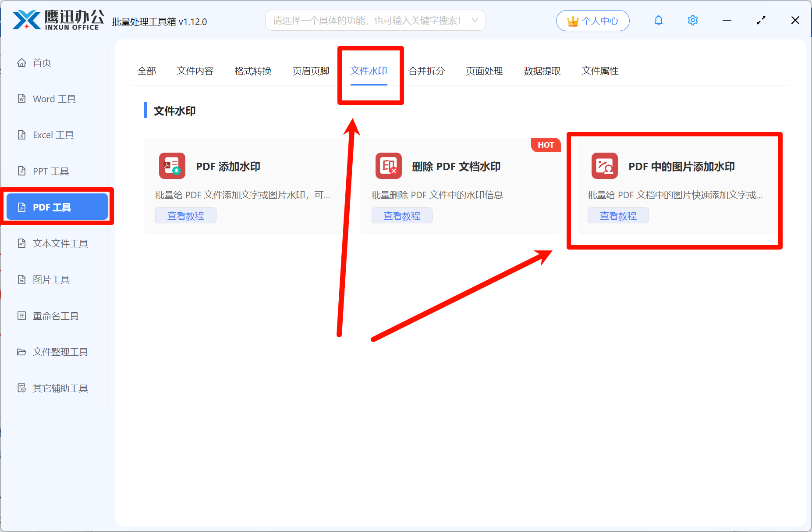The image size is (812, 532).
Task: Expand the search suggestions dropdown
Action: tap(475, 20)
